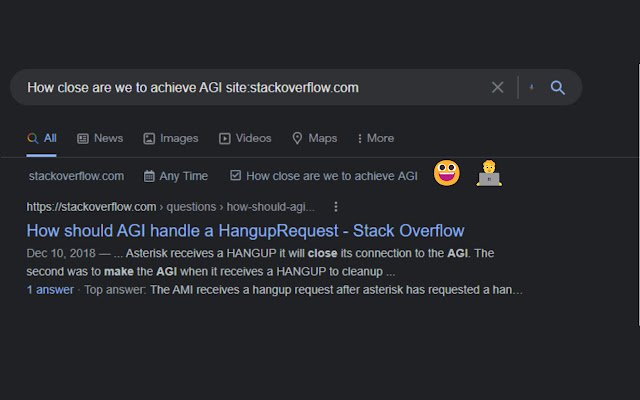640x400 pixels.
Task: Click the stackoverflow.com site filter
Action: (x=76, y=176)
